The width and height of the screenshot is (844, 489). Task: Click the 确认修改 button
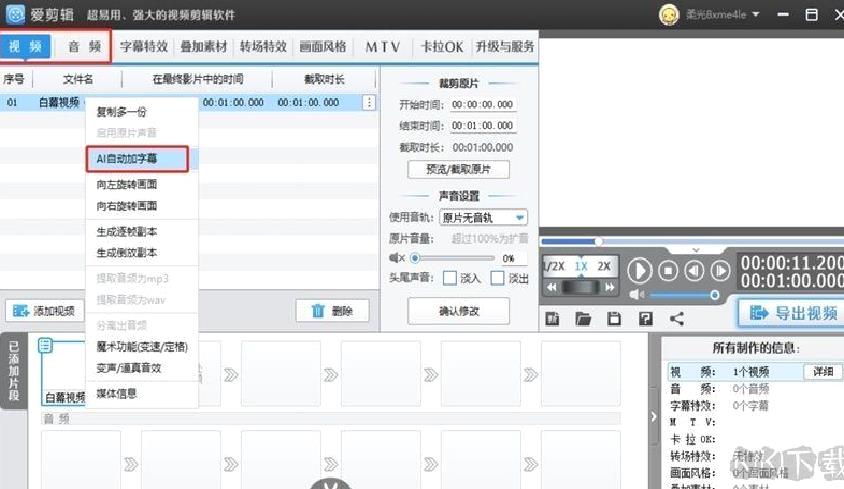coord(458,311)
